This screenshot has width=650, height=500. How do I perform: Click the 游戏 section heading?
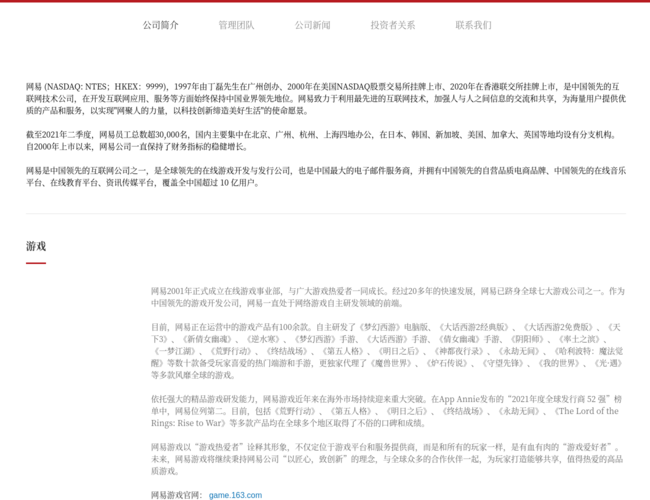[36, 246]
